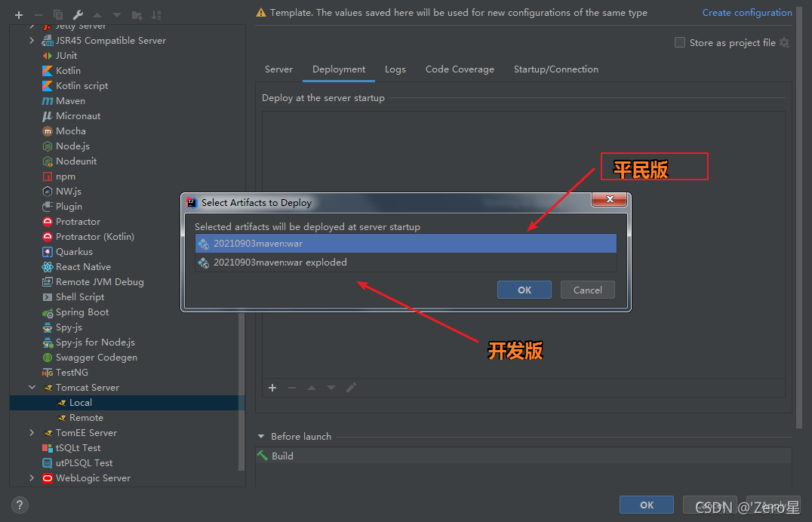The width and height of the screenshot is (812, 522).
Task: Click Cancel in Select Artifacts to Deploy dialog
Action: click(588, 290)
